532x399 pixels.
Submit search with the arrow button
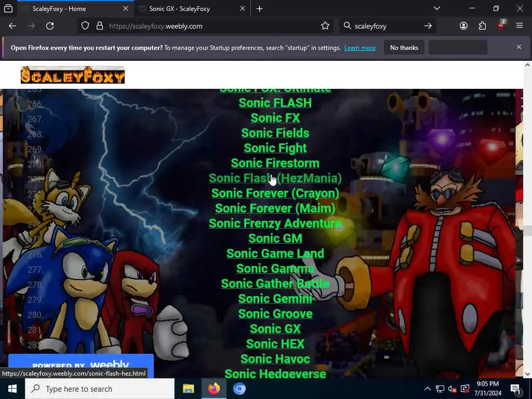[428, 26]
